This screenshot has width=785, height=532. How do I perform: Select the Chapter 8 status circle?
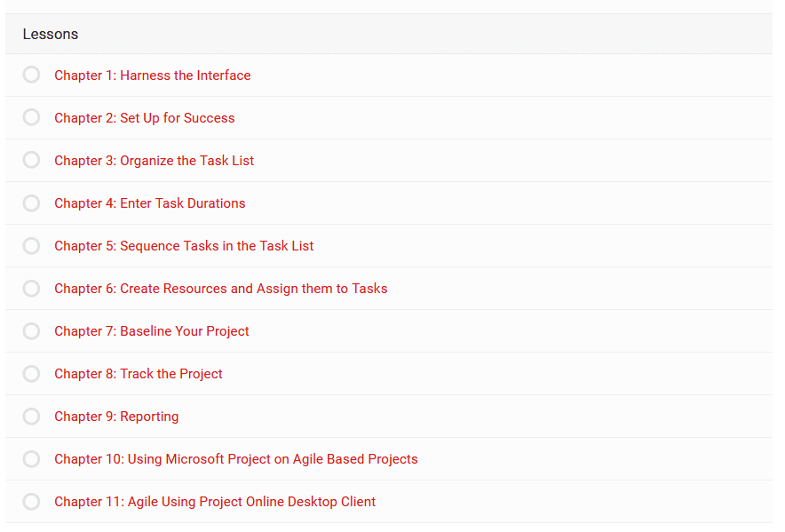tap(31, 373)
